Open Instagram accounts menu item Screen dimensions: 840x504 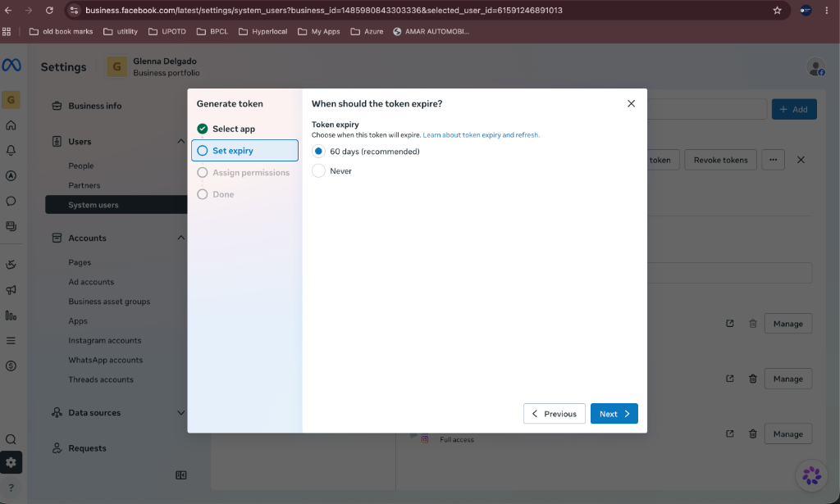coord(104,340)
